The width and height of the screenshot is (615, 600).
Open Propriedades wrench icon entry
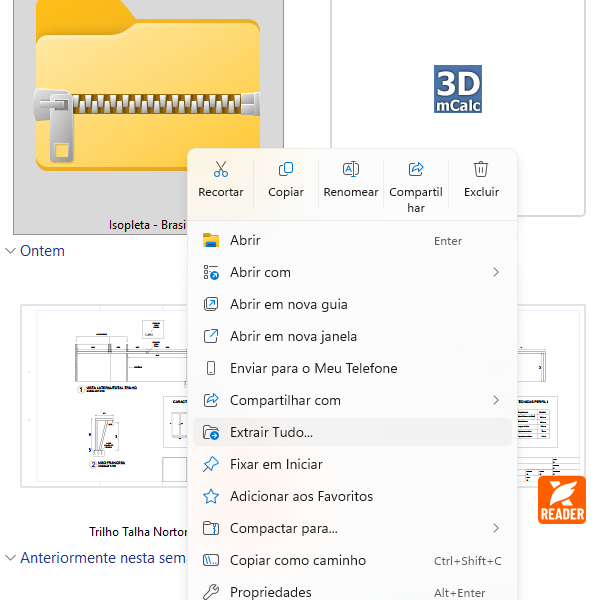point(211,592)
